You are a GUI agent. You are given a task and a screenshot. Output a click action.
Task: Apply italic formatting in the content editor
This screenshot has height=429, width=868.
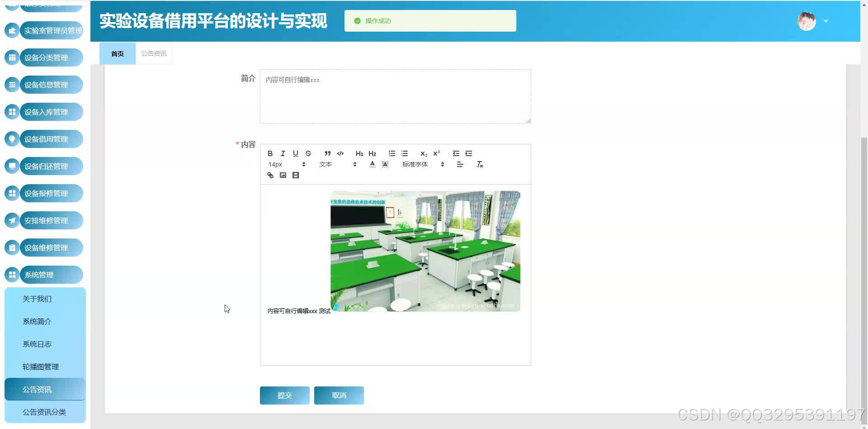283,153
